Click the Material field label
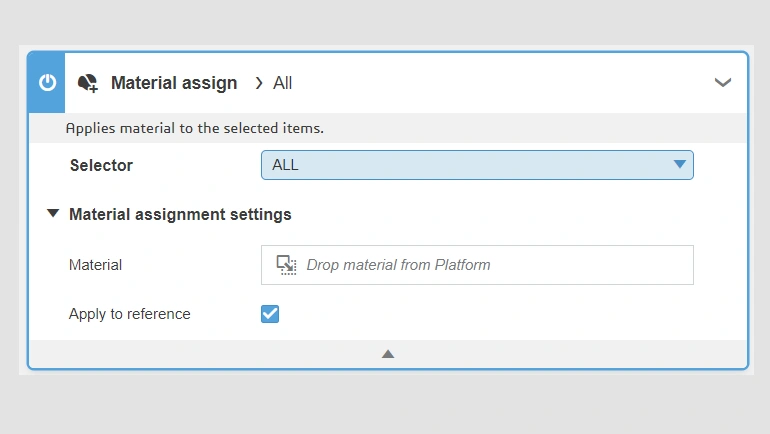 click(95, 265)
